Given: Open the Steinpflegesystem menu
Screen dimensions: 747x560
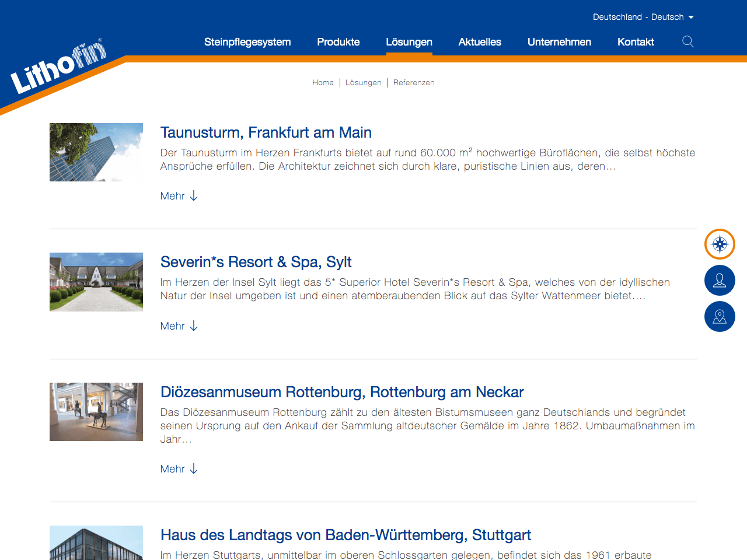Looking at the screenshot, I should point(247,42).
